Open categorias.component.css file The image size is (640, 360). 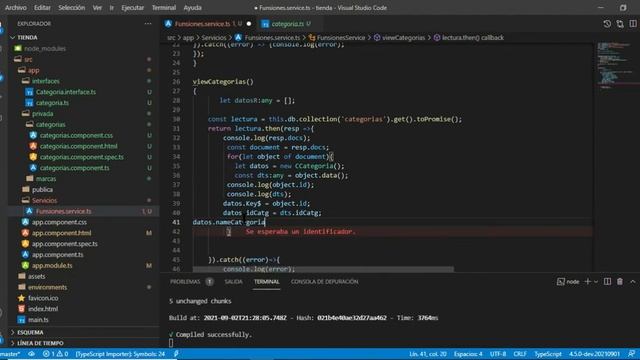(x=76, y=135)
